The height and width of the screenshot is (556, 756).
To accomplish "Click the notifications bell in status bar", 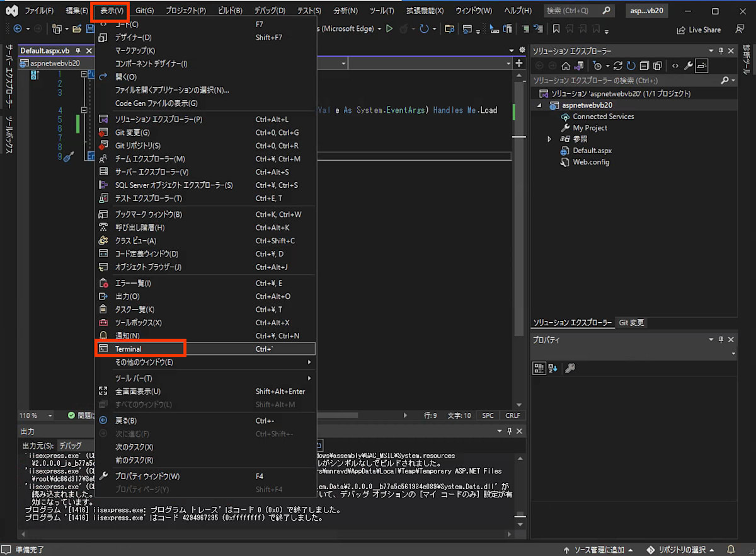I will tap(731, 550).
